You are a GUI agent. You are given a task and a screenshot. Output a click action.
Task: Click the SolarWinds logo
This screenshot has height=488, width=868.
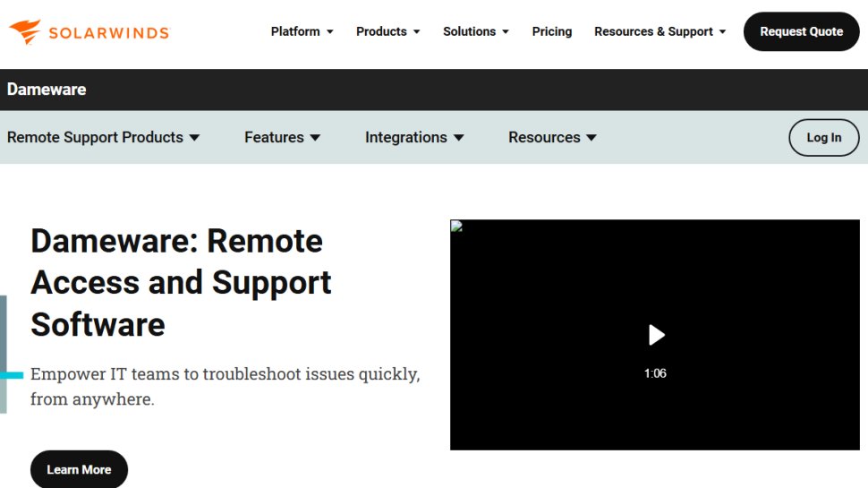[89, 31]
